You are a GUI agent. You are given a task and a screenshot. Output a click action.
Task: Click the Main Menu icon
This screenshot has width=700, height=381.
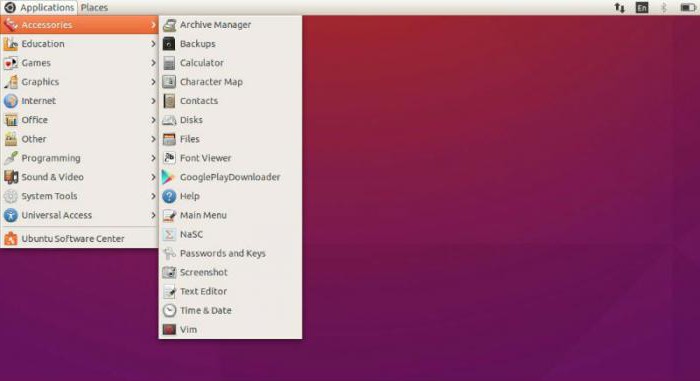(169, 215)
